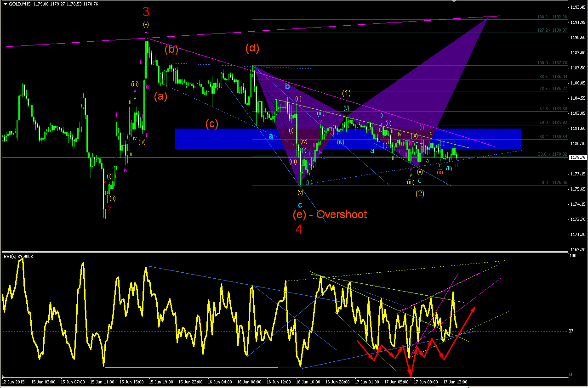This screenshot has height=388, width=588.
Task: Click 1169.70 on the price scale
Action: (578, 250)
